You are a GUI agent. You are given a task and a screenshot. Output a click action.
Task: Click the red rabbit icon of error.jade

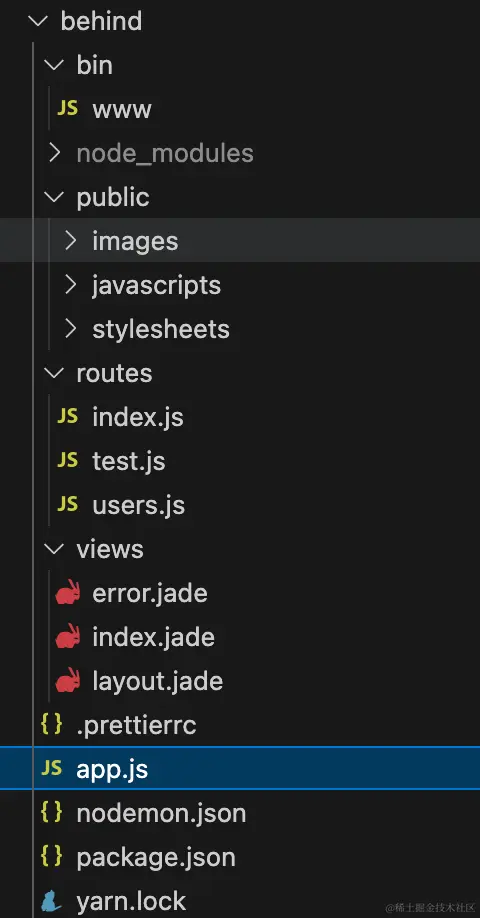coord(68,592)
